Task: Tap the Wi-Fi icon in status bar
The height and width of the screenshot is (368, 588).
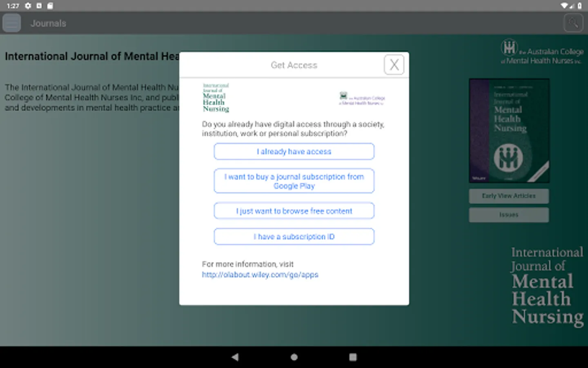Action: [x=564, y=6]
